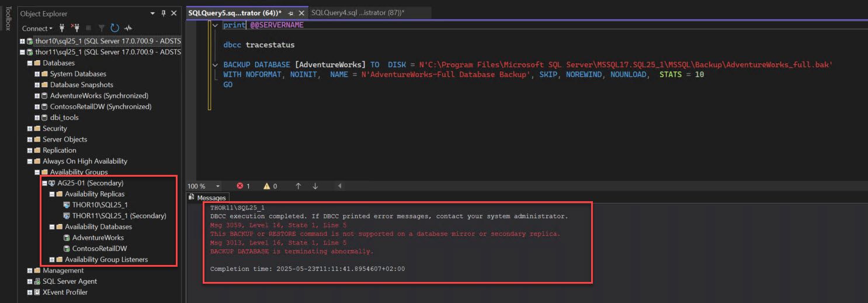Image resolution: width=868 pixels, height=303 pixels.
Task: Click 'Msg 3059, Level 16' error message line
Action: 278,225
